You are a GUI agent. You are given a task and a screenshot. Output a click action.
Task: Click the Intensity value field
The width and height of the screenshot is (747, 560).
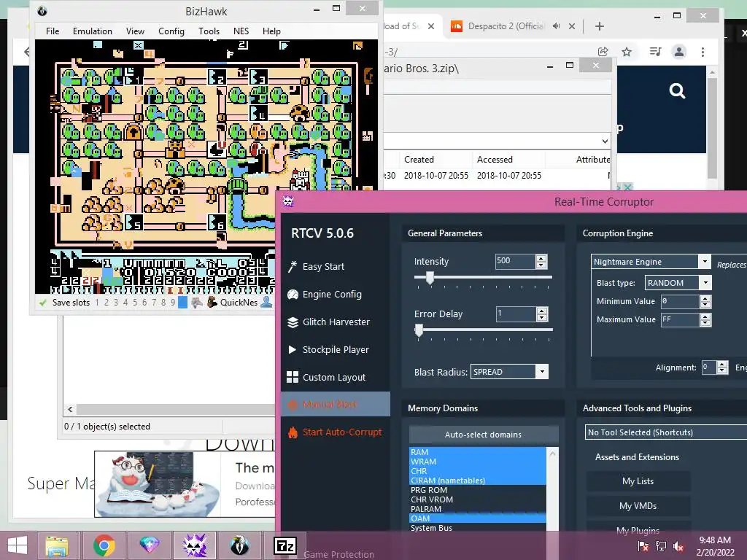(514, 261)
